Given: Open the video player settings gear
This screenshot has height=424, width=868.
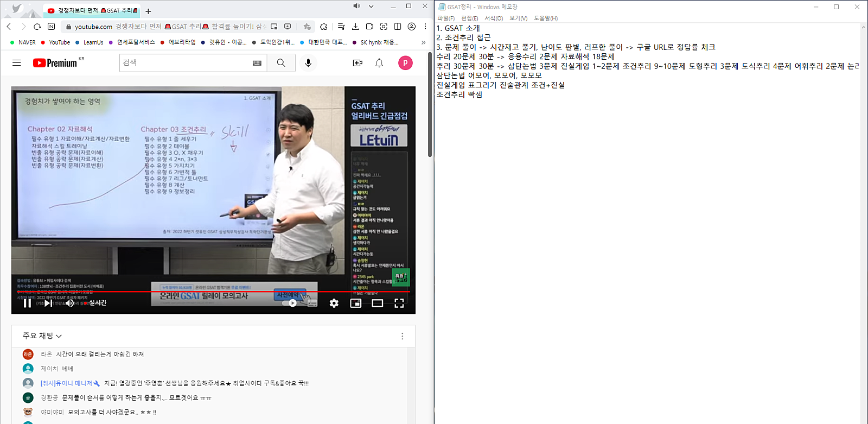Looking at the screenshot, I should pos(334,303).
